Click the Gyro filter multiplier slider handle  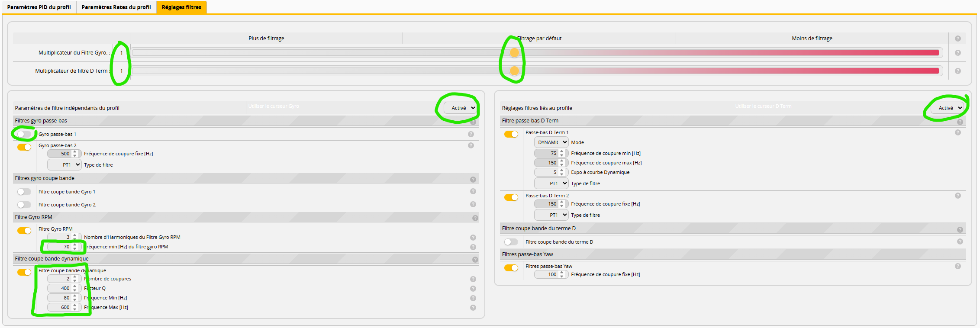click(x=514, y=53)
